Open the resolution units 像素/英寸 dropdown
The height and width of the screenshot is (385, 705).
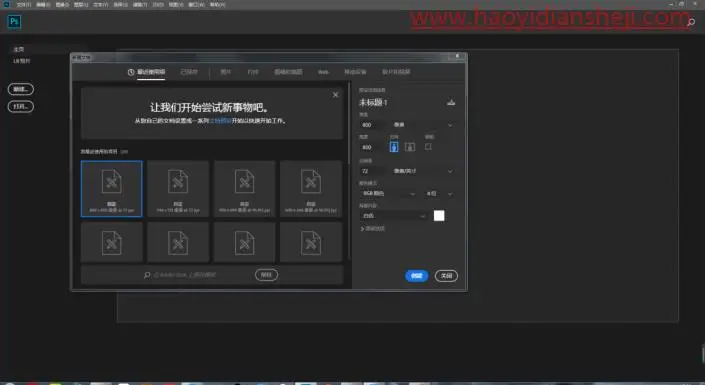[x=423, y=171]
